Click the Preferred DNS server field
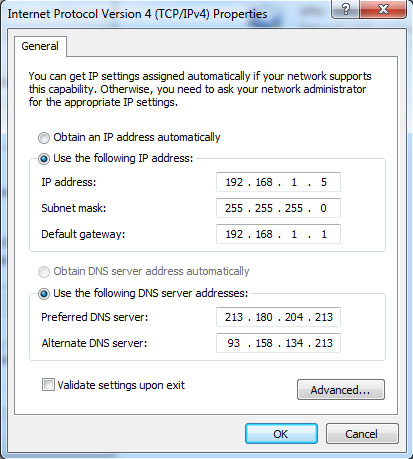This screenshot has height=459, width=413. pyautogui.click(x=278, y=317)
